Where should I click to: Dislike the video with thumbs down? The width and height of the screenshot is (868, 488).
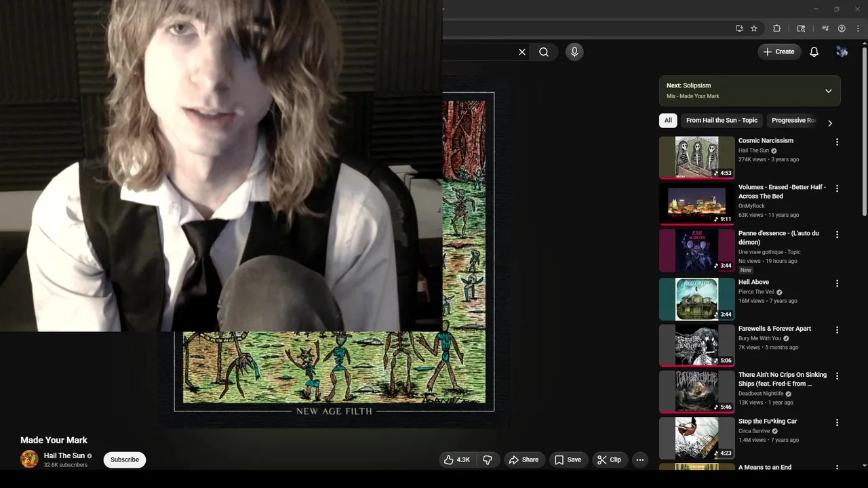coord(488,460)
